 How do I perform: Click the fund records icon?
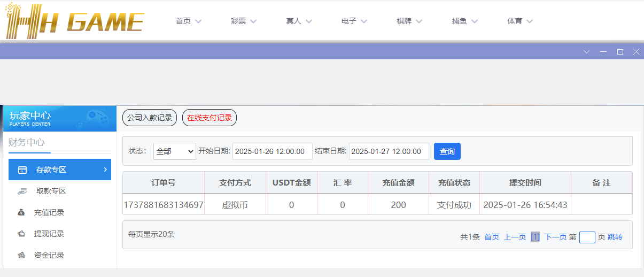(21, 255)
